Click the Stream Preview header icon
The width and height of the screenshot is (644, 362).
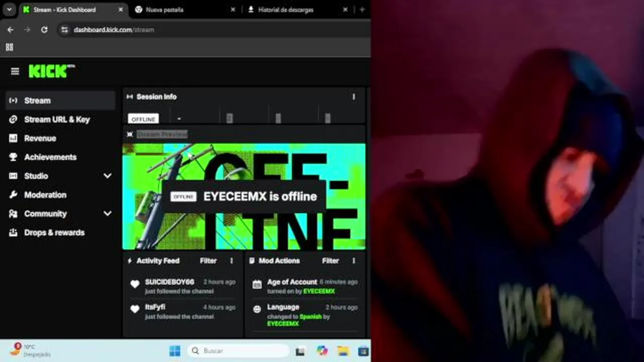(130, 134)
